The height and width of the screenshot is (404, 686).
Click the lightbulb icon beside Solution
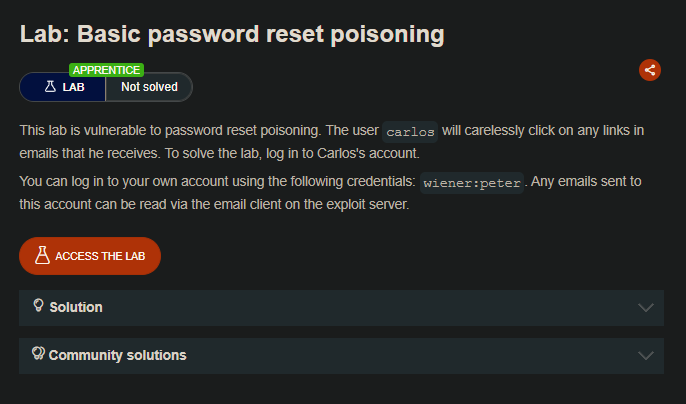coord(38,306)
